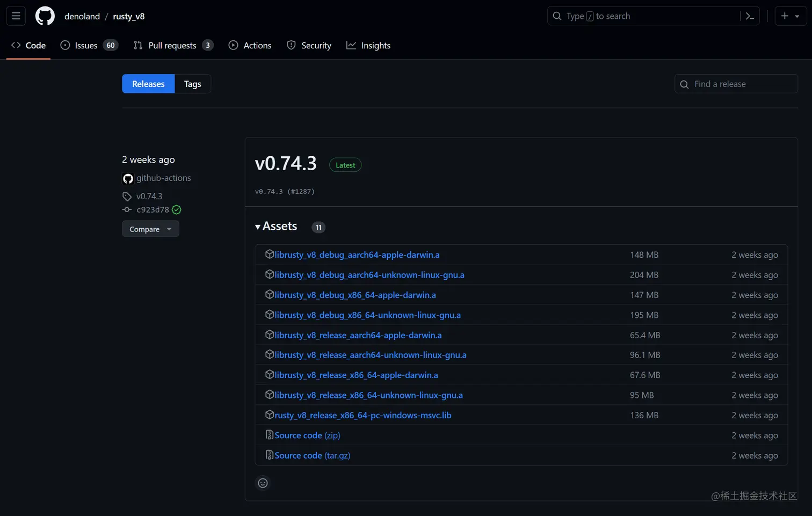Download librusty_v8_release_x86_64-unknown-linux-gnu.a
This screenshot has height=516, width=812.
[x=368, y=395]
